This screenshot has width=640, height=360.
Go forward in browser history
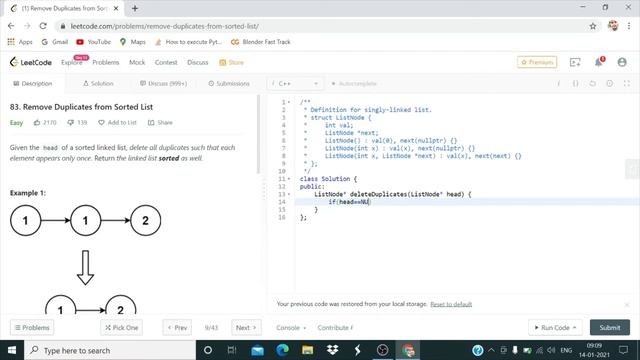pos(27,26)
